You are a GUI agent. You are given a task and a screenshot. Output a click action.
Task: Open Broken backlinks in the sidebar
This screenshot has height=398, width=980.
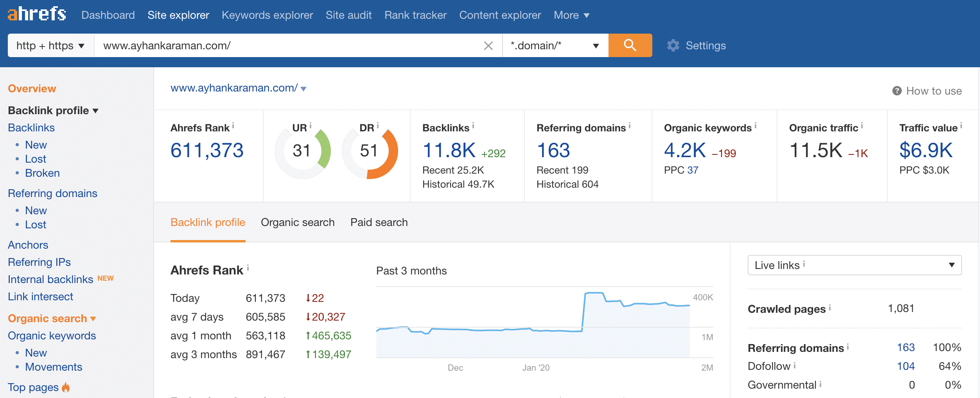42,173
